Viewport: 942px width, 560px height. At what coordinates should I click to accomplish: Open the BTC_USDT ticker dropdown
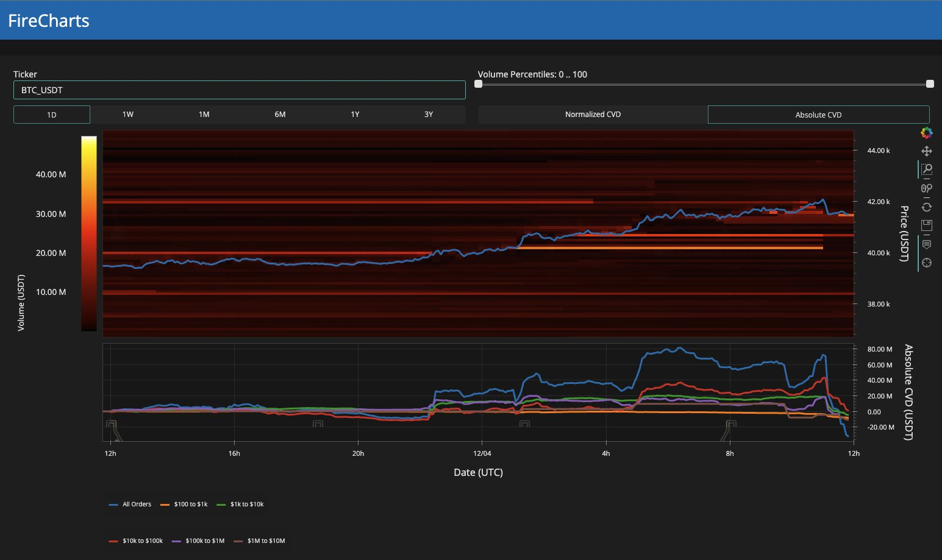point(239,90)
